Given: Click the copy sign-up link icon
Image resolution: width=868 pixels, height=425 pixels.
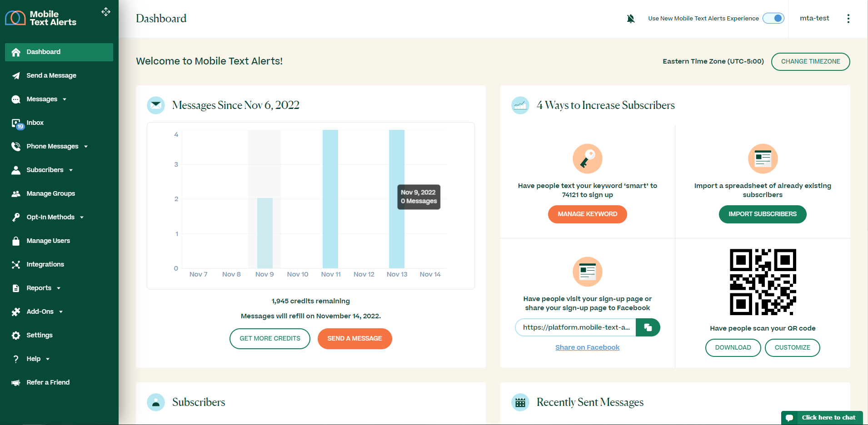Looking at the screenshot, I should (648, 327).
